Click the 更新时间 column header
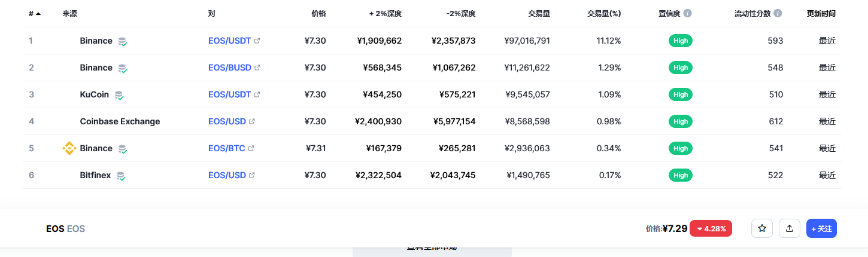This screenshot has width=868, height=257. [820, 13]
